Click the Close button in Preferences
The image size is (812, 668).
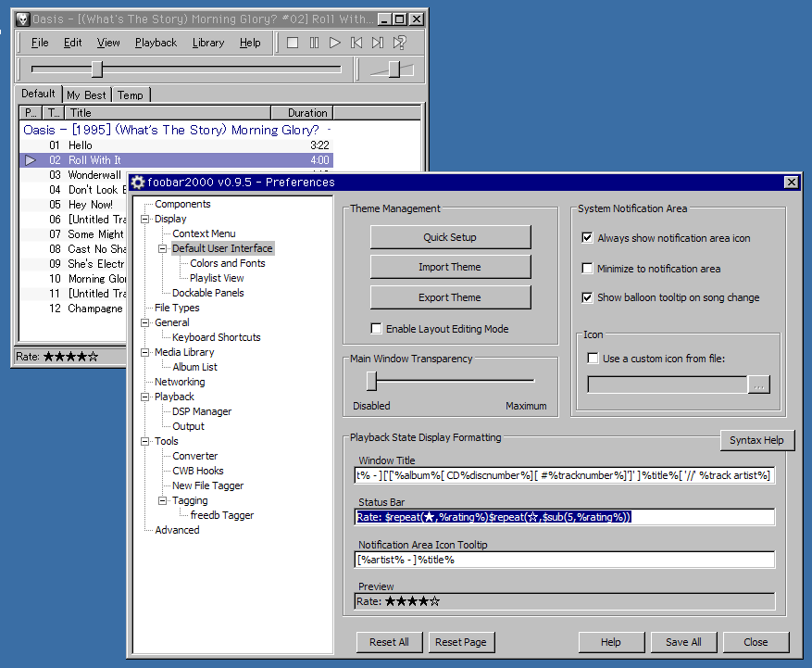click(756, 642)
